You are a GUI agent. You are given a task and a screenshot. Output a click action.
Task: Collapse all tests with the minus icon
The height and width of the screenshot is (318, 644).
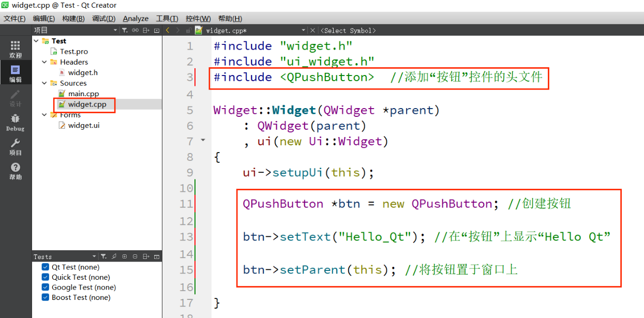click(x=135, y=256)
